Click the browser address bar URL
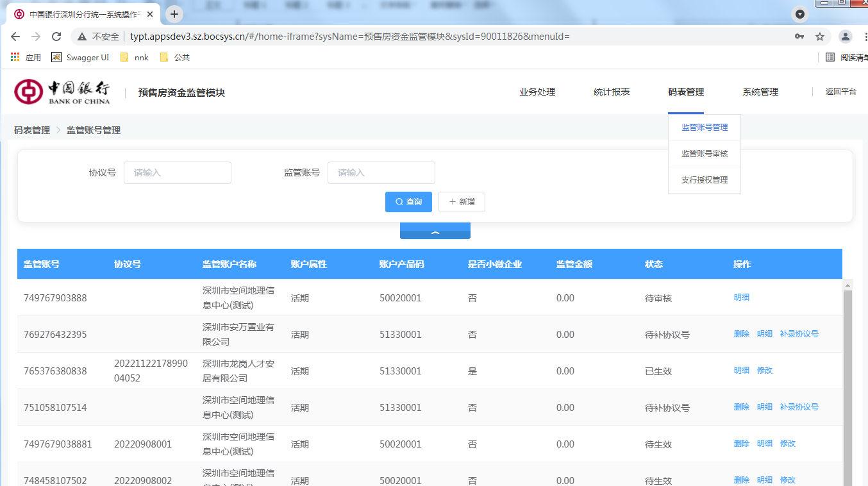Image resolution: width=868 pixels, height=486 pixels. pos(349,37)
